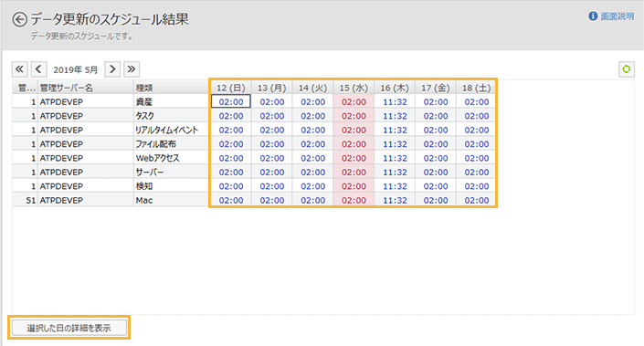Select the 17 (金) column header
Screen dimensions: 644x346
(436, 88)
